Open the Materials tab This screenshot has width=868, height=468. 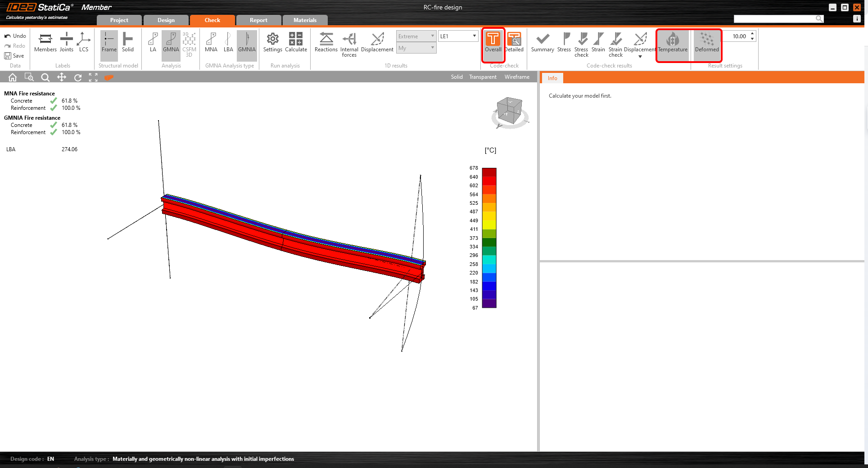(305, 20)
